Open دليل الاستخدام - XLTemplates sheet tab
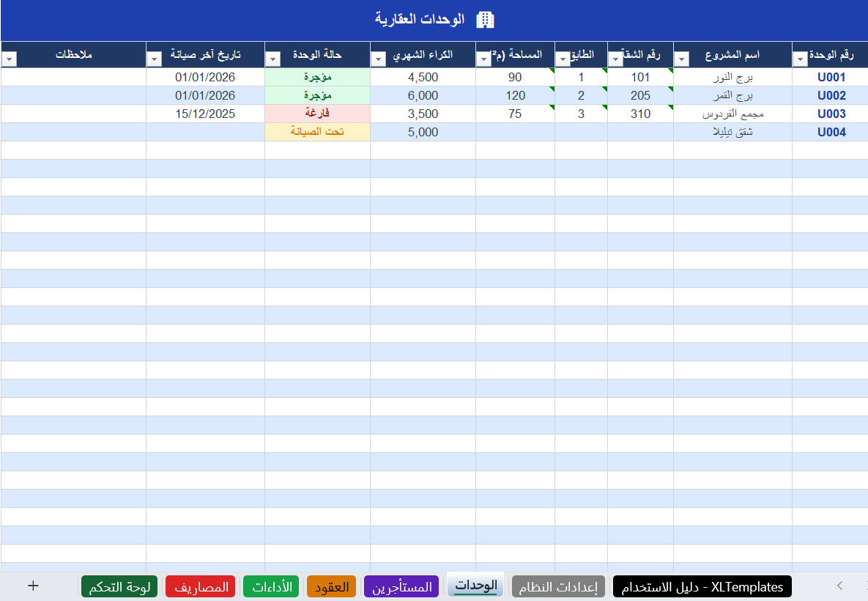The height and width of the screenshot is (601, 868). (x=702, y=587)
